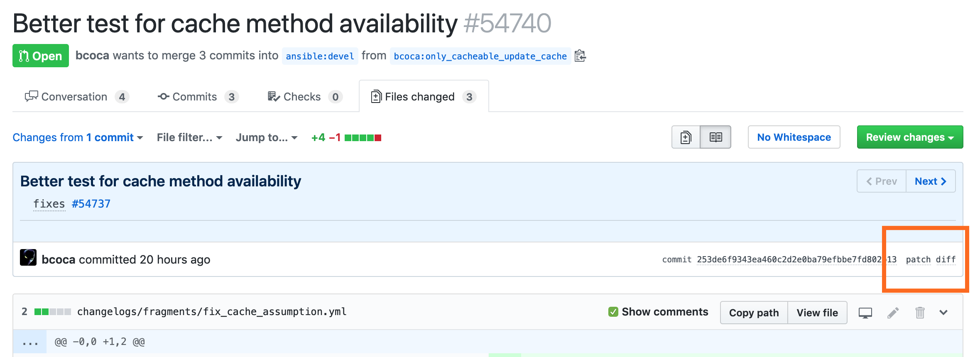This screenshot has height=357, width=980.
Task: Open the Review changes dropdown
Action: coord(909,137)
